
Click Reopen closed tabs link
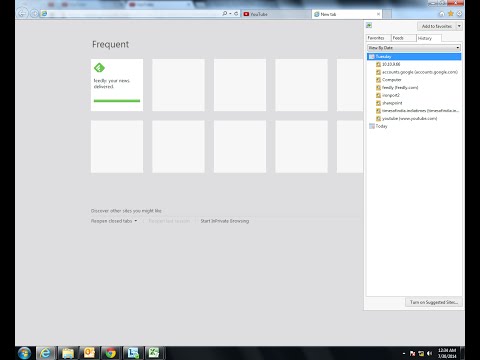(111, 221)
